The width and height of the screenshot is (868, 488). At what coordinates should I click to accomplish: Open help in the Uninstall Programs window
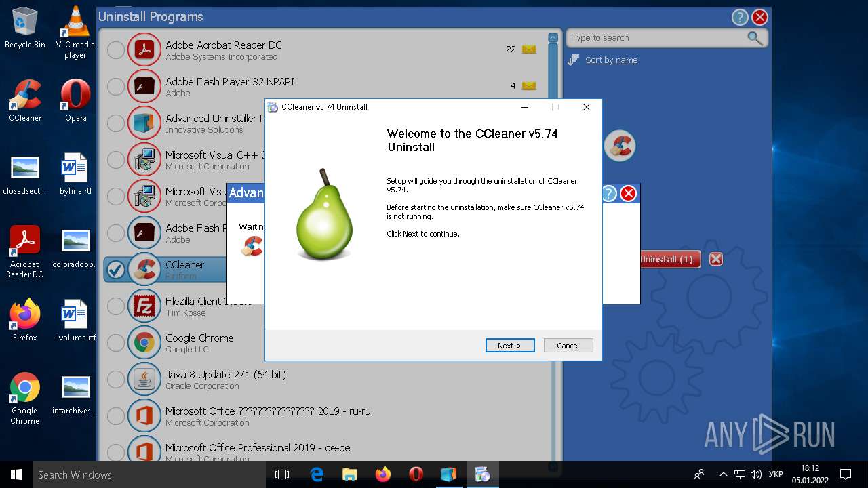click(740, 18)
